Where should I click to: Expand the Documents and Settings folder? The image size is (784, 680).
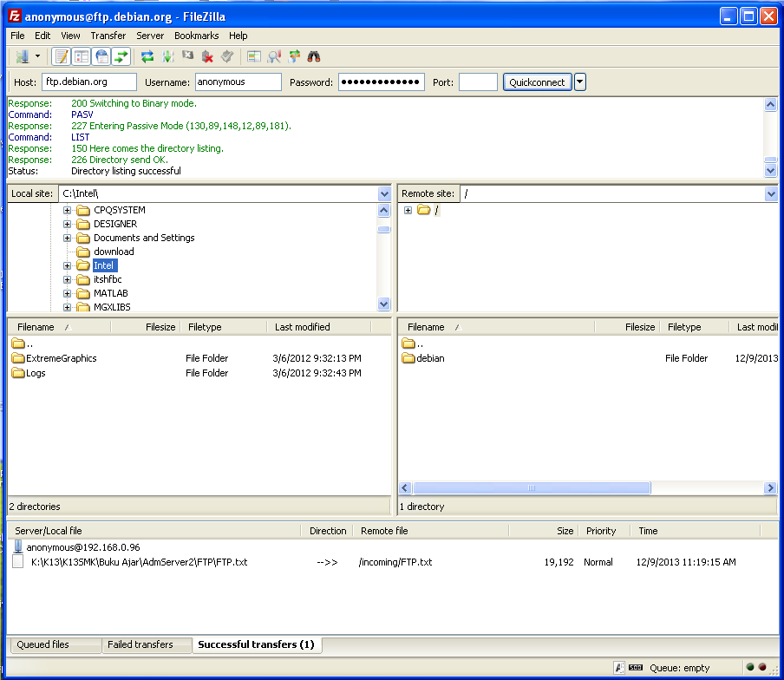click(67, 238)
